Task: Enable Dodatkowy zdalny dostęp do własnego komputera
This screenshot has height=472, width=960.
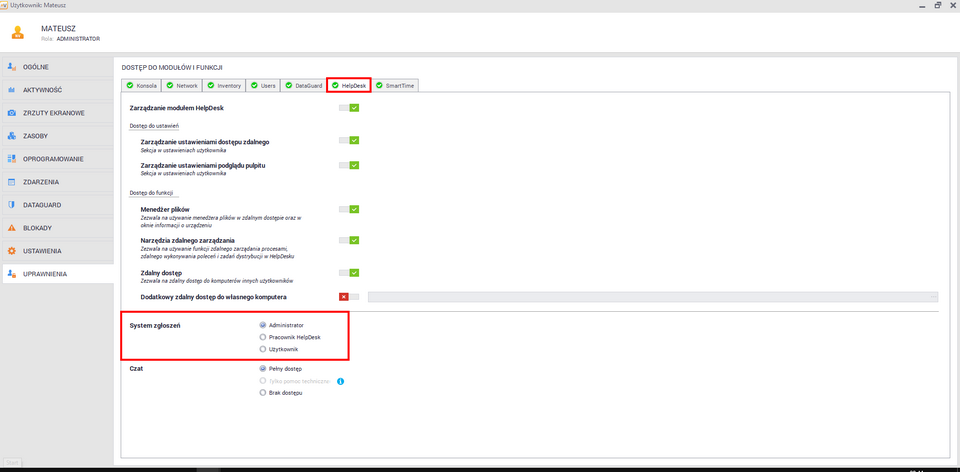Action: (349, 297)
